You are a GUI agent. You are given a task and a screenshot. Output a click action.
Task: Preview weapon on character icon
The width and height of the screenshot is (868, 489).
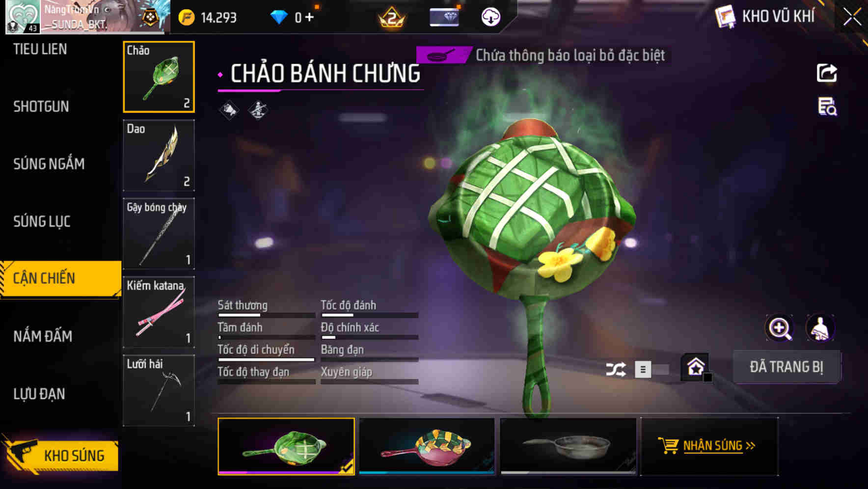[820, 328]
